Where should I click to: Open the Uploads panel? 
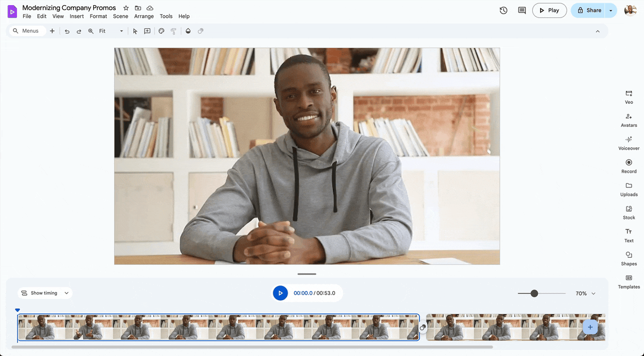(628, 190)
